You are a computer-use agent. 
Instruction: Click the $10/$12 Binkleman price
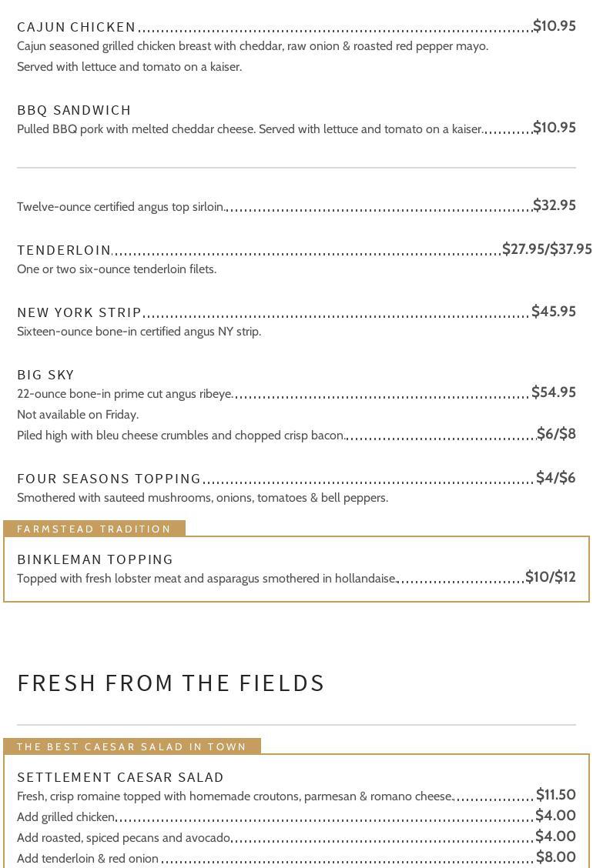(550, 577)
